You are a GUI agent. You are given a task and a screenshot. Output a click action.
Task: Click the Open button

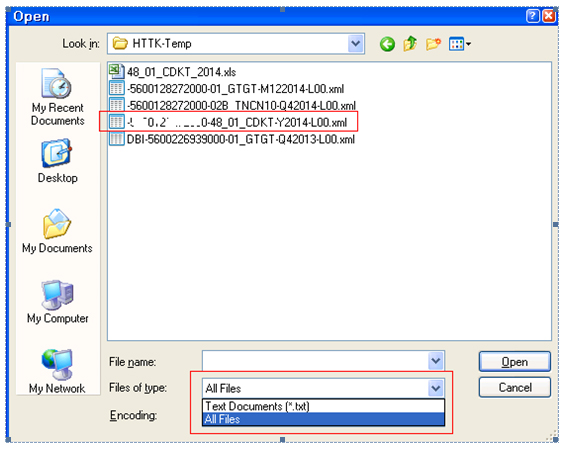point(514,362)
